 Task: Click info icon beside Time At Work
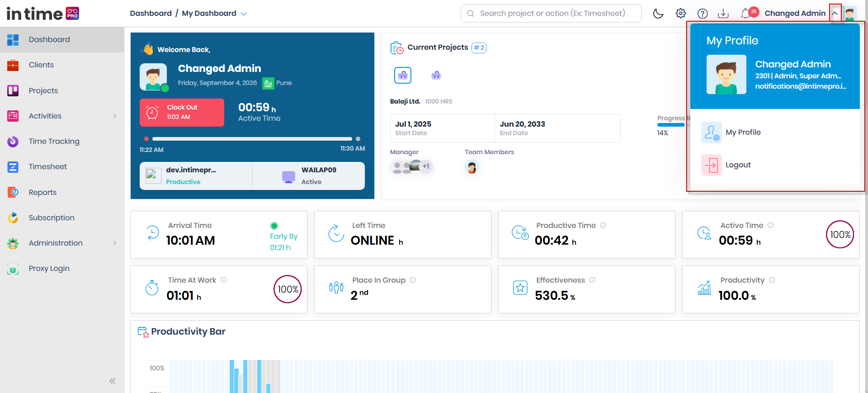point(224,280)
